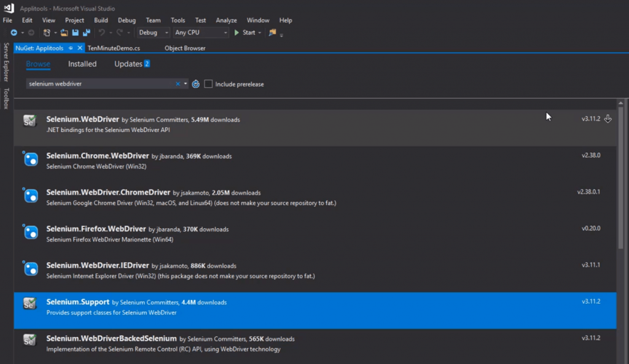Clear the search text with the X icon
629x364 pixels.
(178, 83)
